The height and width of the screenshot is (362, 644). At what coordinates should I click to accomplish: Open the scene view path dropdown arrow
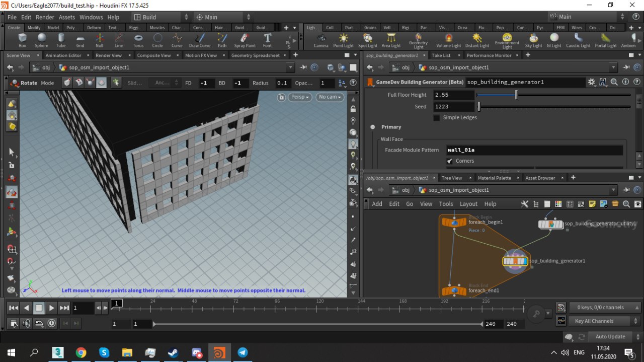click(x=290, y=67)
